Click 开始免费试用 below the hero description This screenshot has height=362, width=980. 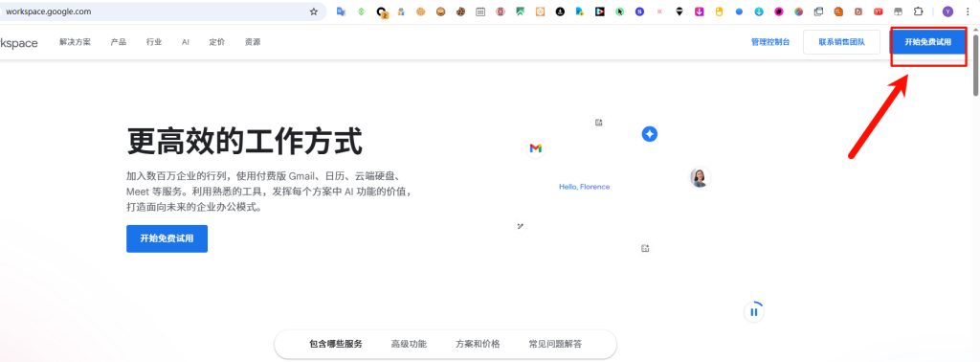(x=167, y=238)
